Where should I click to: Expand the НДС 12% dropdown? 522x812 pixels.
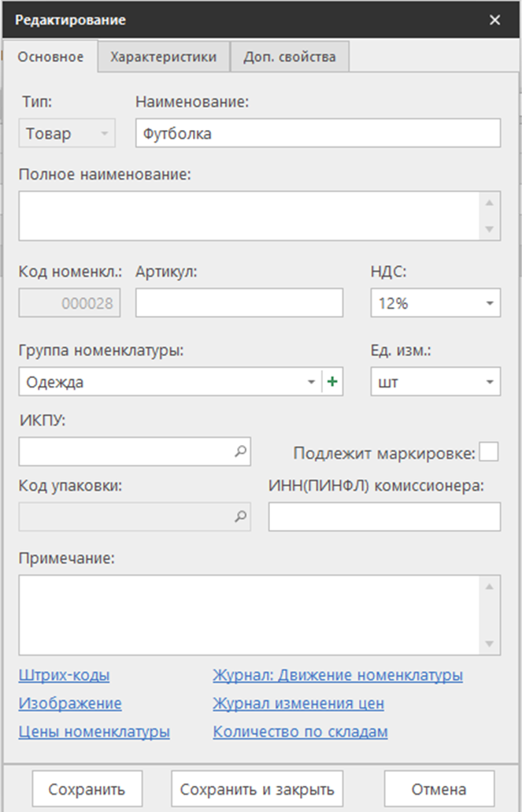(489, 303)
